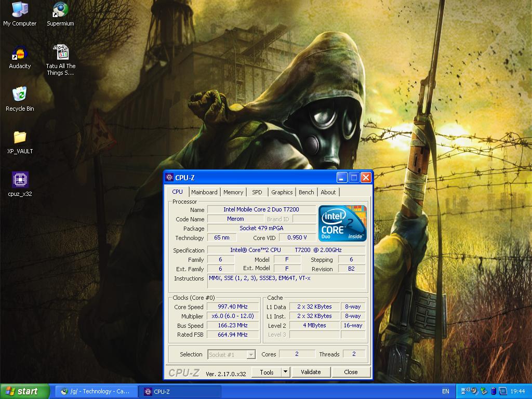Open the Windows Start menu
Screen dimensions: 532x399
[25, 391]
